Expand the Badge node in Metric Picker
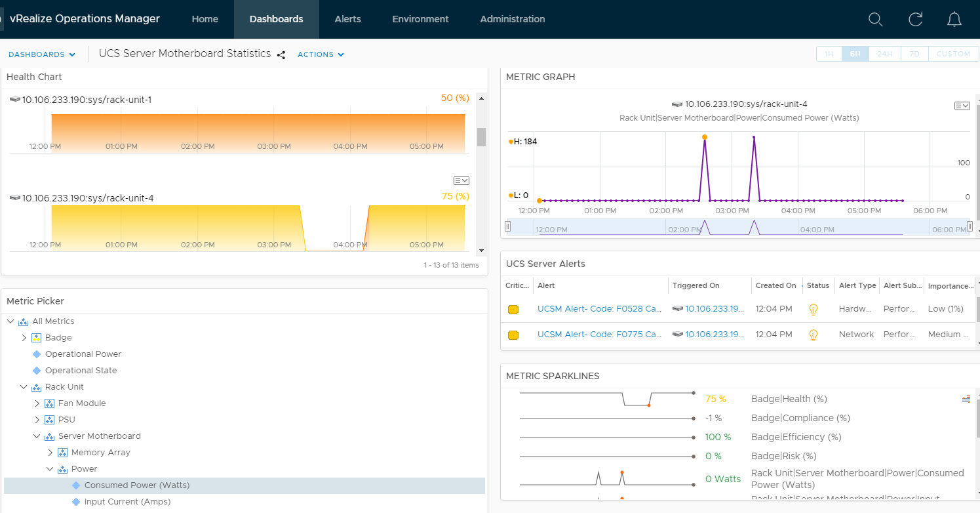980x513 pixels. pyautogui.click(x=24, y=337)
